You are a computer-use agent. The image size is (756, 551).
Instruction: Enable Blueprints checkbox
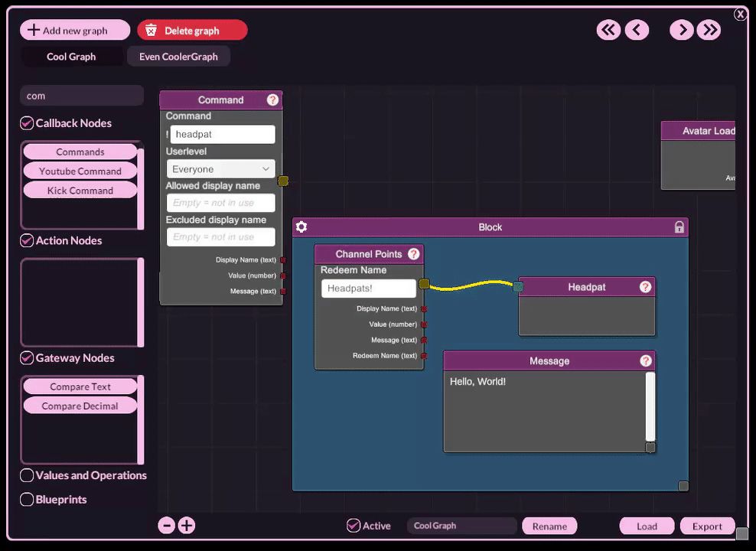[x=27, y=500]
